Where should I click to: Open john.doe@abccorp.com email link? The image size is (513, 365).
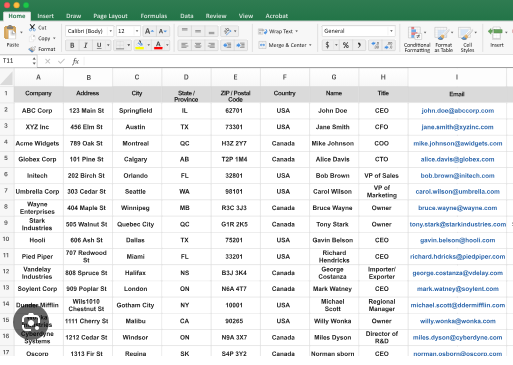click(x=458, y=111)
